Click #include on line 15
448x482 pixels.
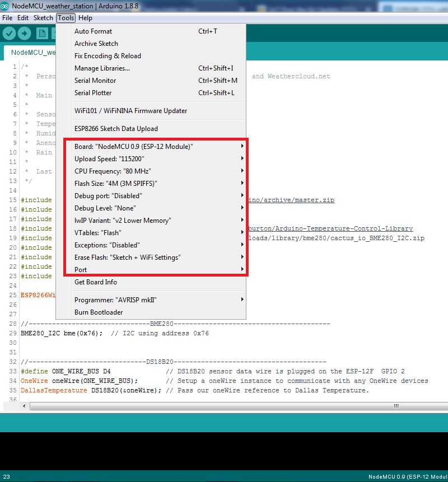click(x=36, y=200)
